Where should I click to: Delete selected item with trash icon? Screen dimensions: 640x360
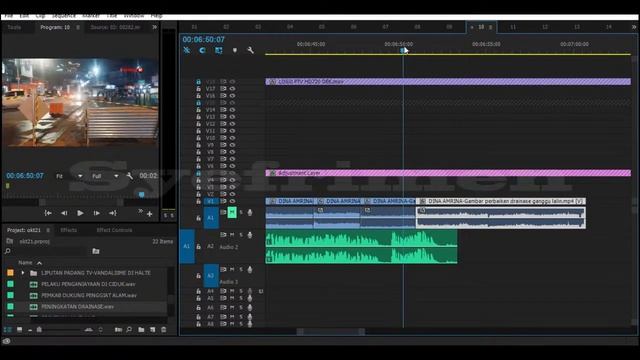click(x=164, y=329)
